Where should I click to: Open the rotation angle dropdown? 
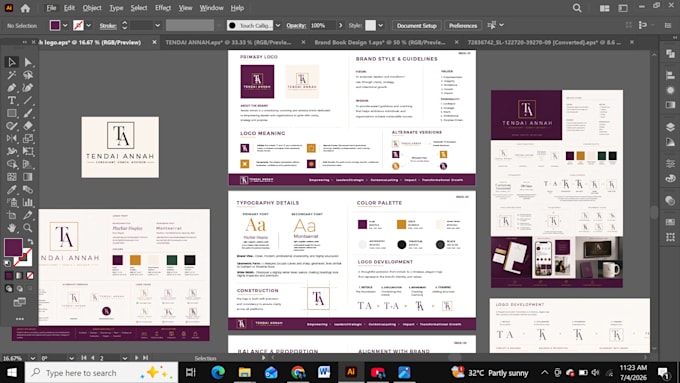72,358
